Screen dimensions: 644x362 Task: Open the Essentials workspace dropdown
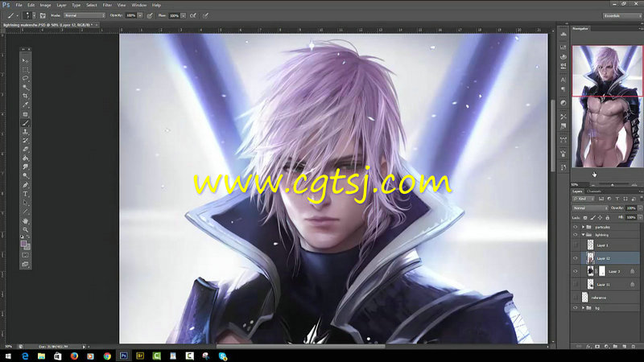[x=621, y=15]
